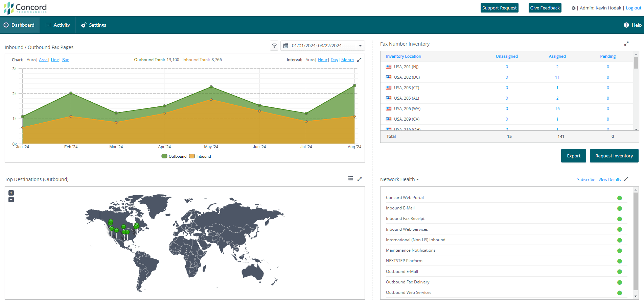Click assigned count 16 for USA, 206 (WA)
The width and height of the screenshot is (644, 303).
pyautogui.click(x=557, y=109)
